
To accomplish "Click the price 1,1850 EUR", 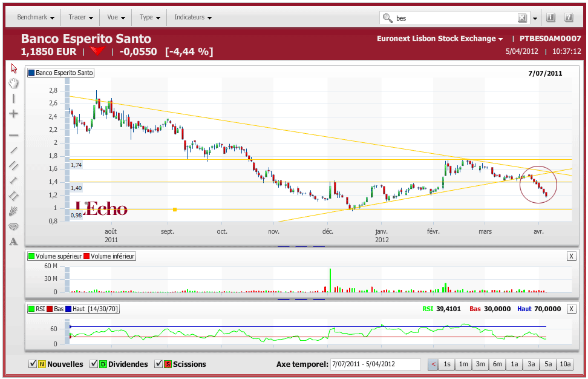I will 49,52.
